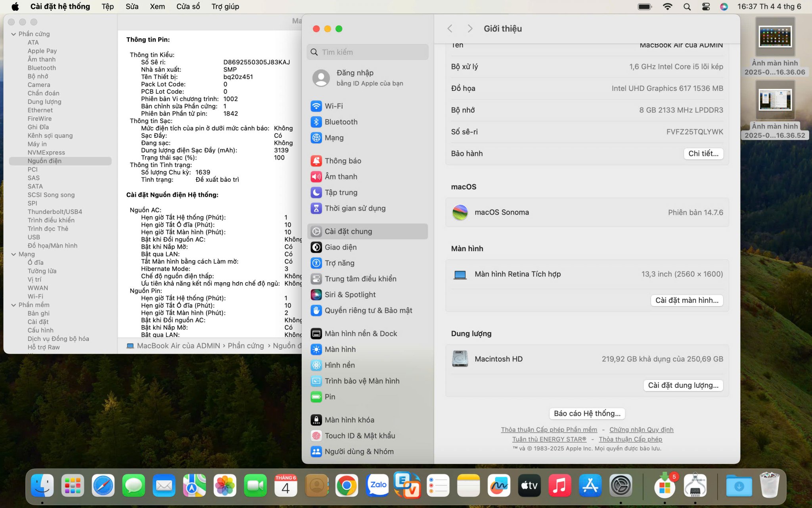Viewport: 812px width, 508px height.
Task: Open the Apple menu
Action: pos(15,7)
